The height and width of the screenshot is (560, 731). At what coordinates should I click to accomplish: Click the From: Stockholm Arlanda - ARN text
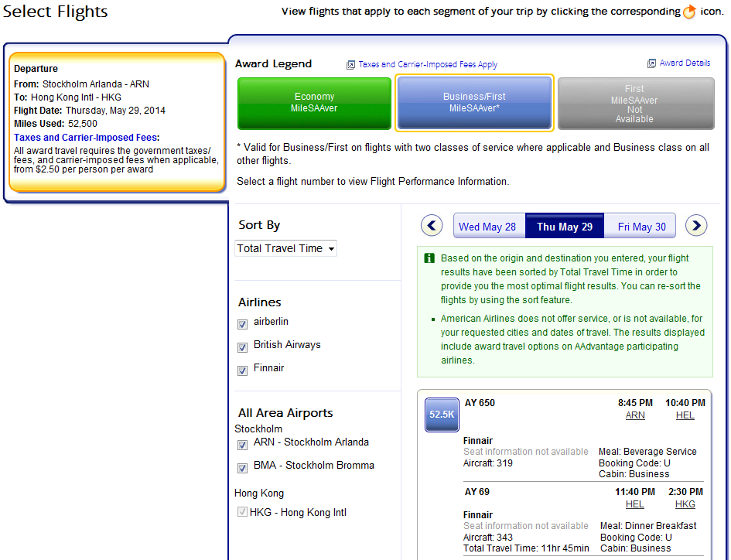pos(81,84)
